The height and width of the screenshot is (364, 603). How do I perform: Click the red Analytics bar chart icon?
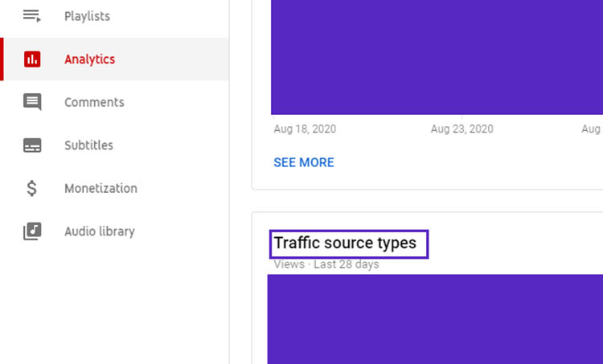point(32,59)
